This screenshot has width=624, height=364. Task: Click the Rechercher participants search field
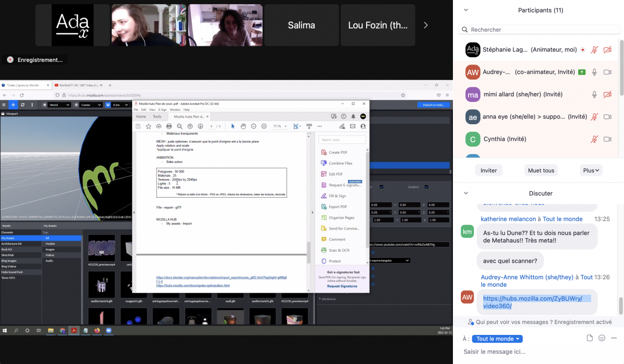coord(538,30)
